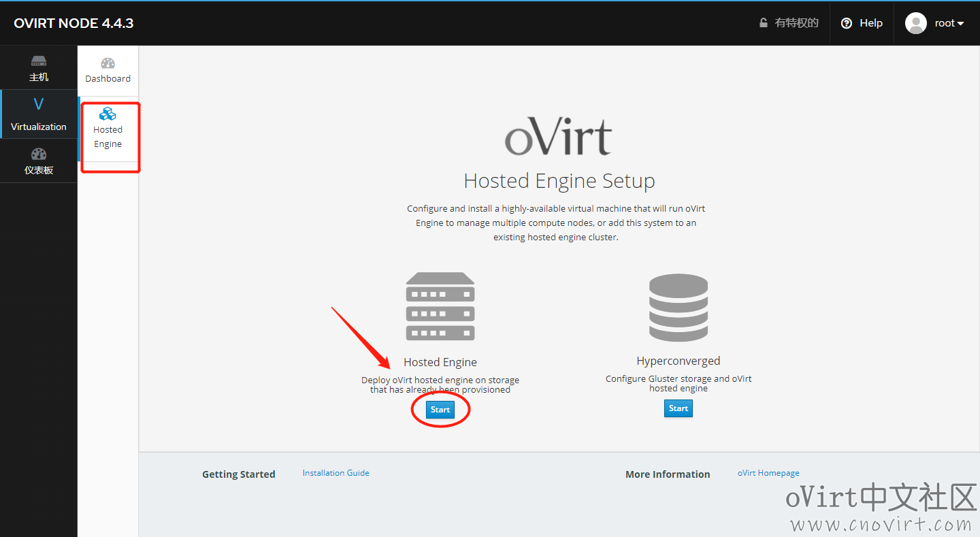
Task: Open the oVirt Homepage link
Action: (768, 473)
